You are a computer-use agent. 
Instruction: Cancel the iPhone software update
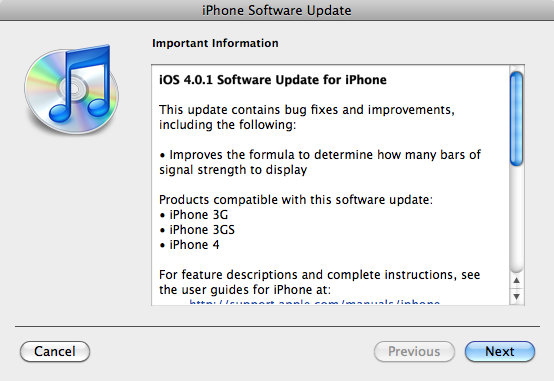pyautogui.click(x=55, y=351)
